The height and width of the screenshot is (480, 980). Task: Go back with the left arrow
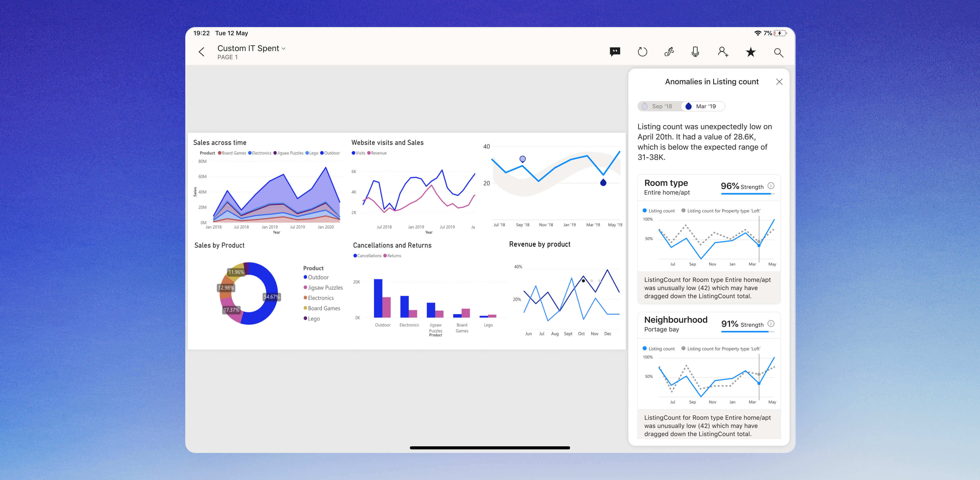pos(202,52)
